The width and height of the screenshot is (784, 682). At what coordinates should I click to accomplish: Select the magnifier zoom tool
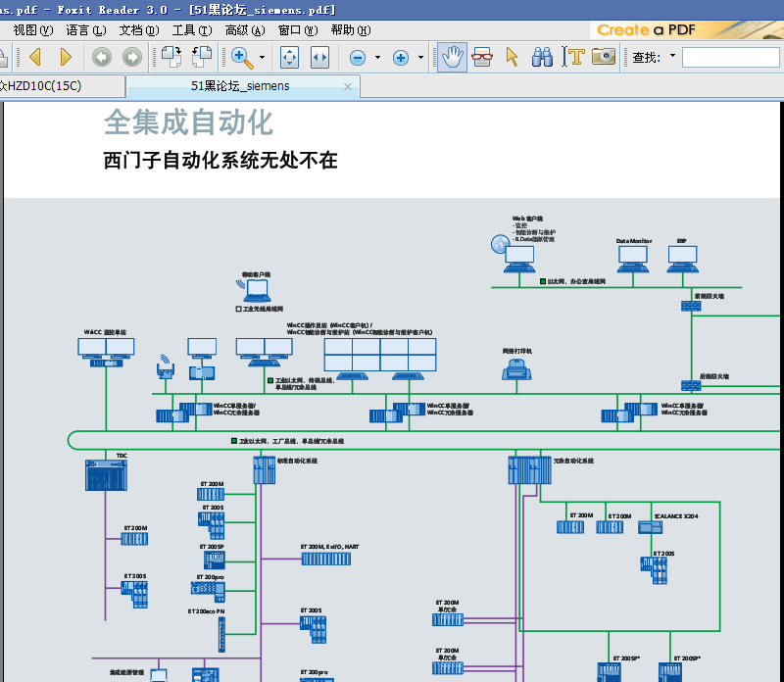(242, 58)
